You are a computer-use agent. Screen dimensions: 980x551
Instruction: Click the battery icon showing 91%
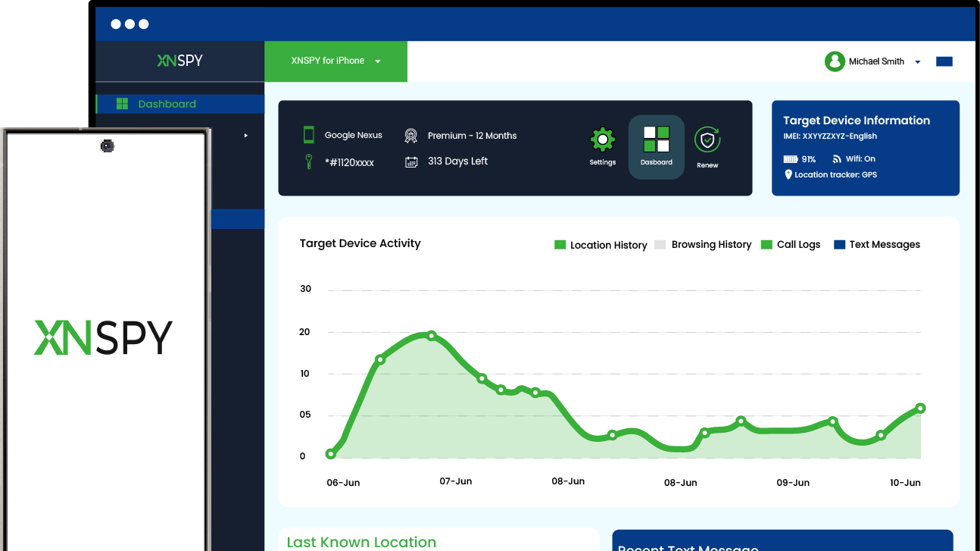(x=791, y=159)
